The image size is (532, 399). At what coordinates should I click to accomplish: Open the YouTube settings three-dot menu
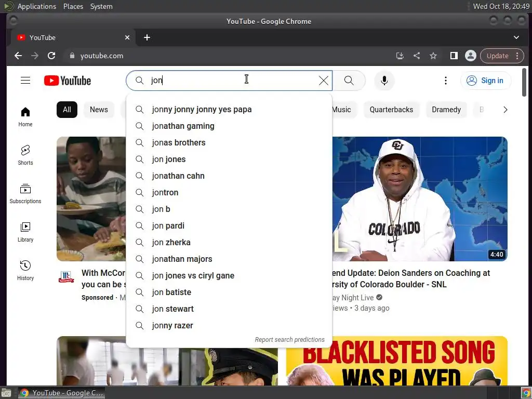445,81
